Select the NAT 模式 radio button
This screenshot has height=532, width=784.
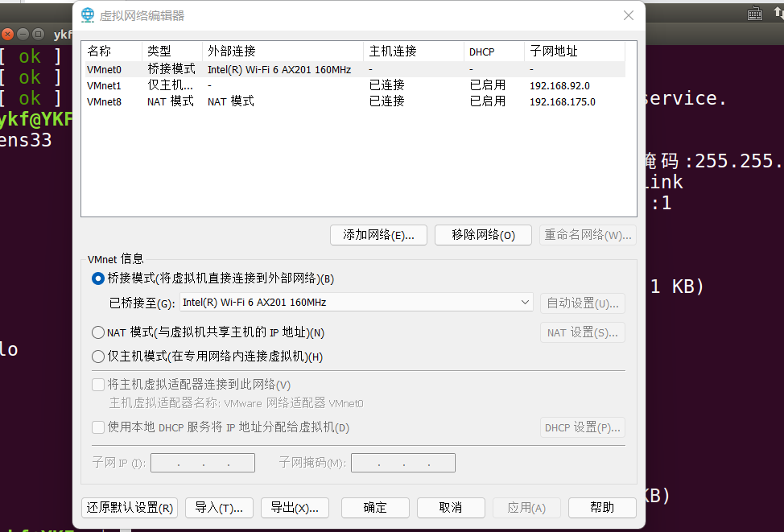[98, 332]
